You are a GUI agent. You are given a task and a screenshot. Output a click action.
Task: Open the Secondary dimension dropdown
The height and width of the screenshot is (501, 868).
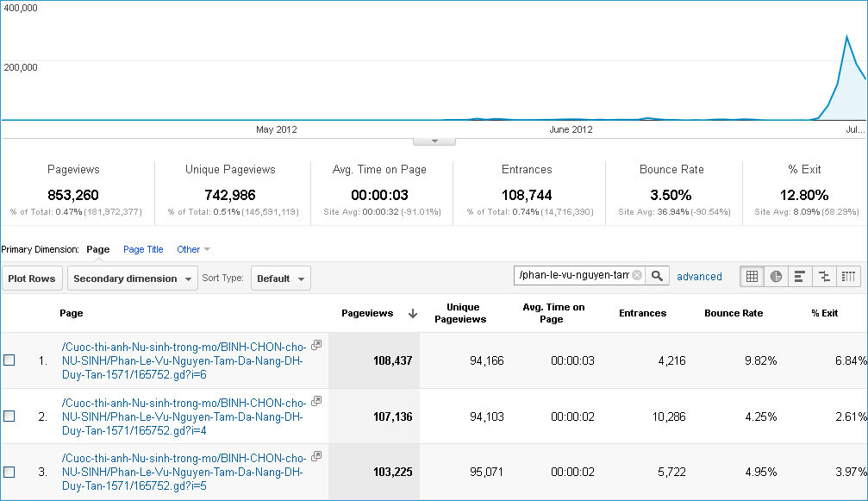132,279
